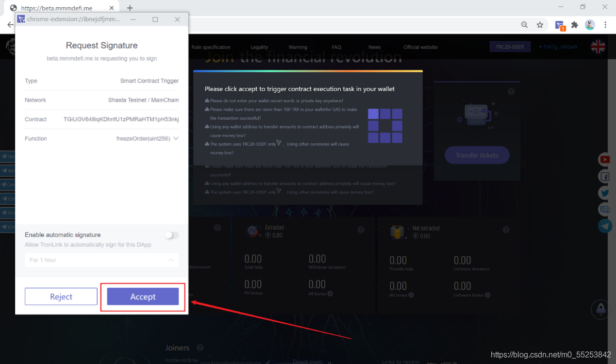The height and width of the screenshot is (364, 616).
Task: Click the help icon in Extracted panel
Action: tap(361, 230)
